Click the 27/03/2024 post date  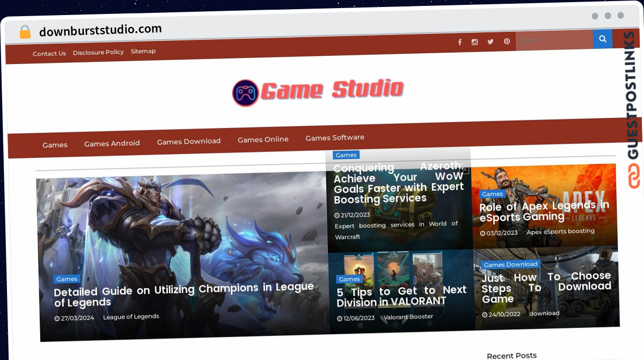pos(75,318)
